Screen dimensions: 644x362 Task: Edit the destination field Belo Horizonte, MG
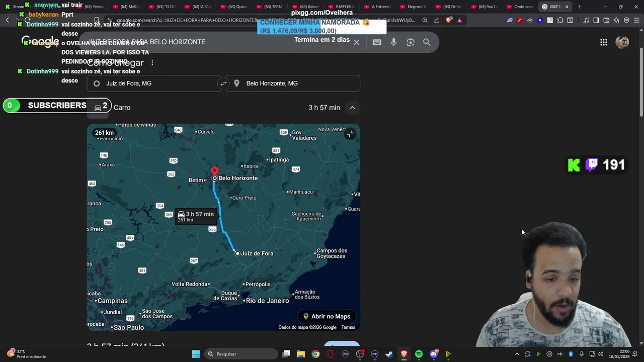pyautogui.click(x=293, y=83)
